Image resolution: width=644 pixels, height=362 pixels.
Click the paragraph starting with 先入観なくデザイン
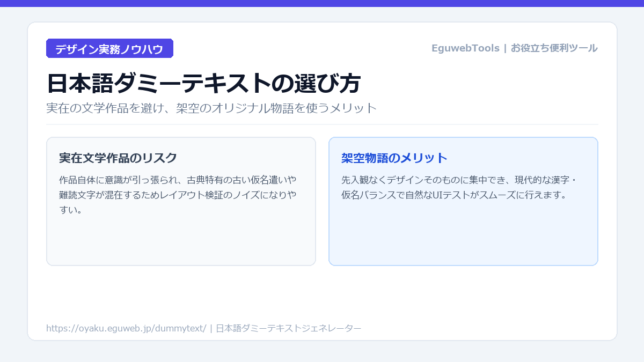pyautogui.click(x=458, y=187)
